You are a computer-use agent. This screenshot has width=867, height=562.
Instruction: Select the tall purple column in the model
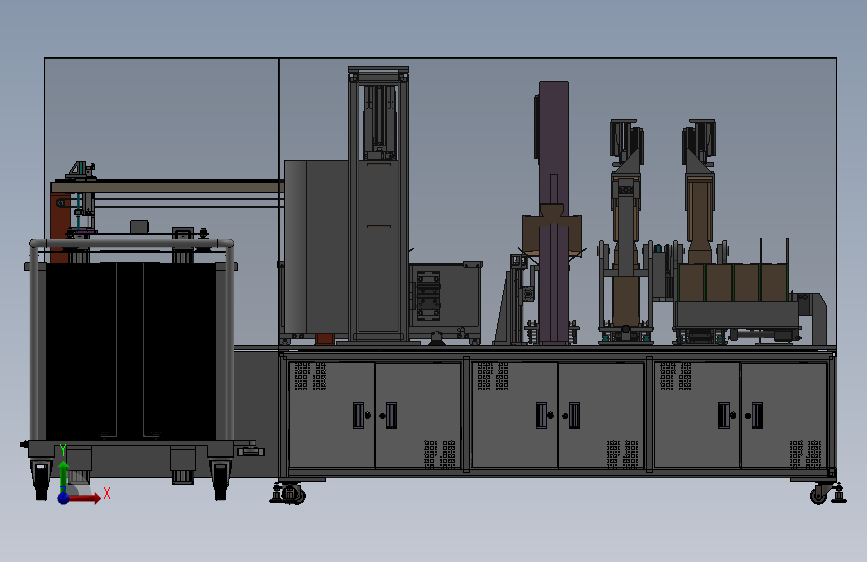554,212
